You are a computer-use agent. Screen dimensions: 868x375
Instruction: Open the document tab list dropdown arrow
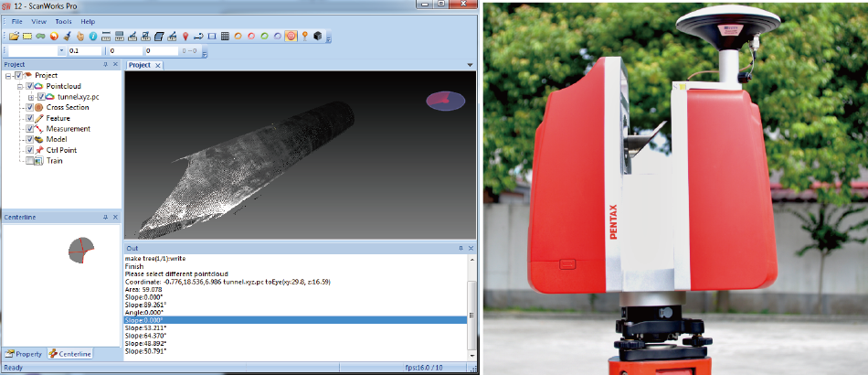[x=470, y=65]
